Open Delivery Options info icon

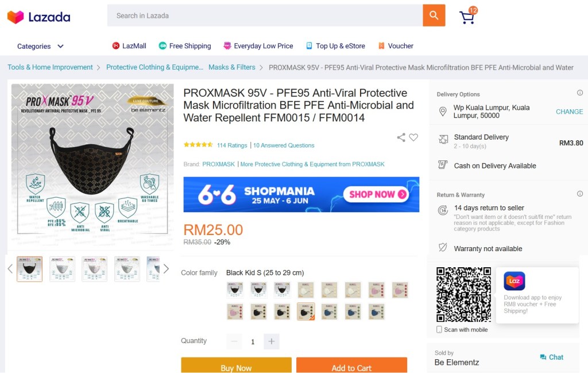click(580, 93)
